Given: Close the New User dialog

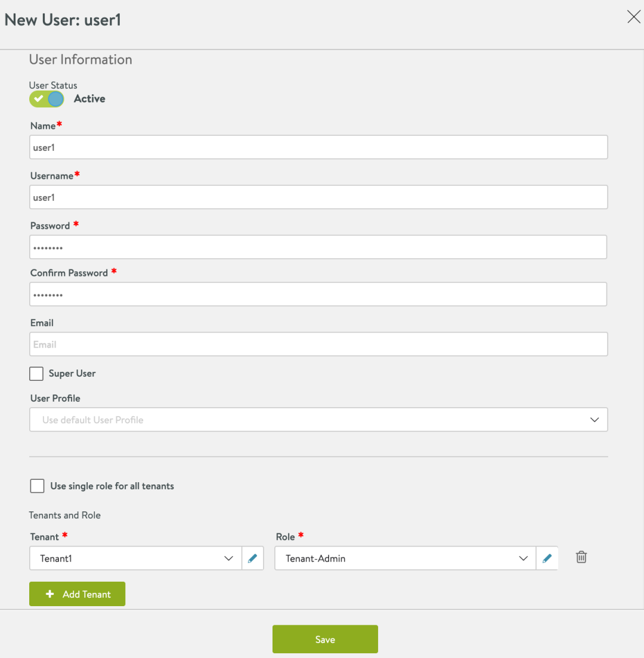Looking at the screenshot, I should click(x=633, y=17).
